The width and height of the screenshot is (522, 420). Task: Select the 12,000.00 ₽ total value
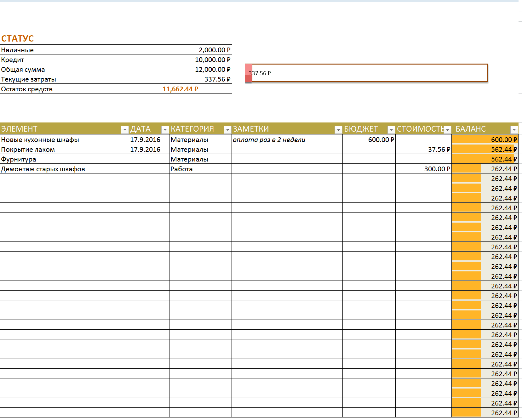click(213, 70)
